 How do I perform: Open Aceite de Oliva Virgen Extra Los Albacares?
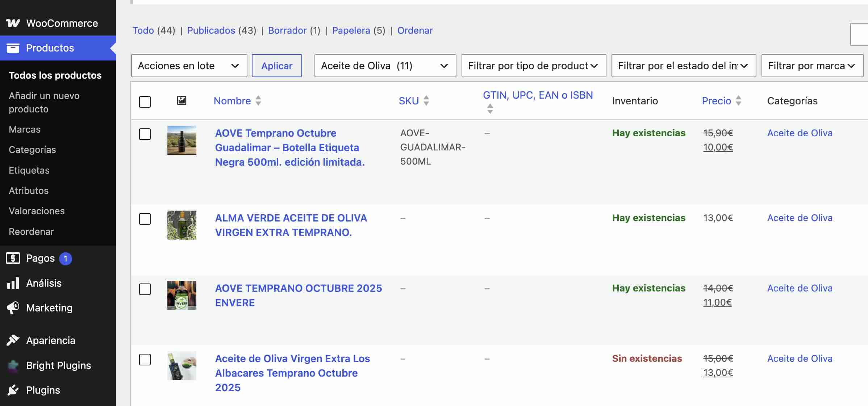[x=293, y=373]
